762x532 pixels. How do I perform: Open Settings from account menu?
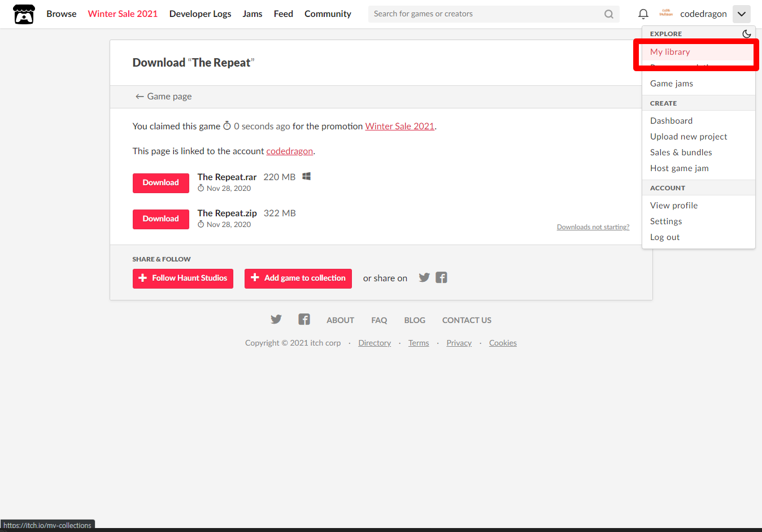[699, 221]
